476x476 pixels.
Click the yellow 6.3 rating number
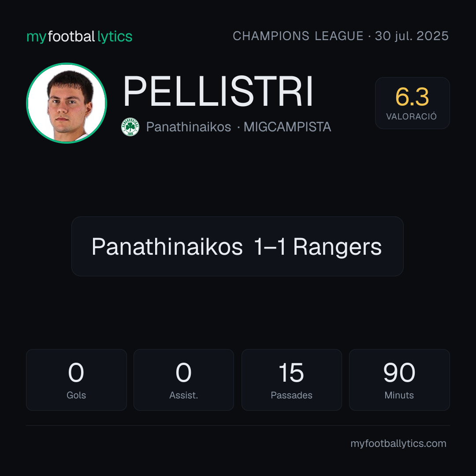[x=412, y=97]
